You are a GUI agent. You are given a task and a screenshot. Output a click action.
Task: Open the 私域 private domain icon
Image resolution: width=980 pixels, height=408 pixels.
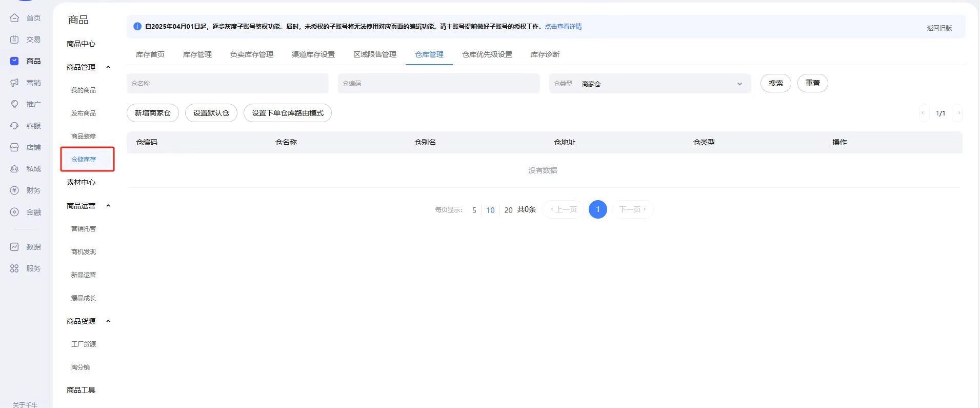tap(14, 169)
